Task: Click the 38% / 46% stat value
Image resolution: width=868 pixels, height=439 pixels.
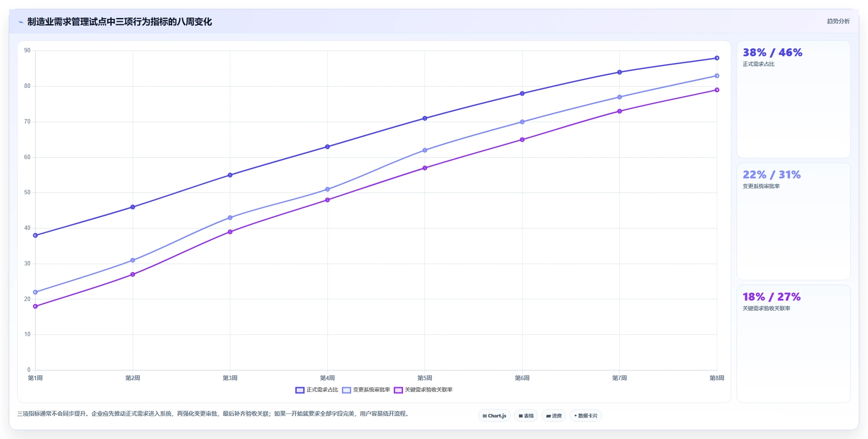Action: pos(772,53)
